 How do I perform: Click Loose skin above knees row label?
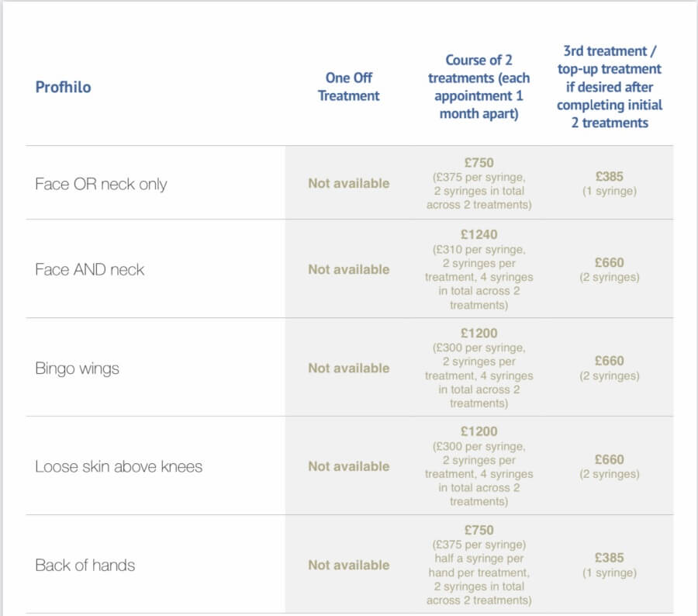[x=119, y=466]
